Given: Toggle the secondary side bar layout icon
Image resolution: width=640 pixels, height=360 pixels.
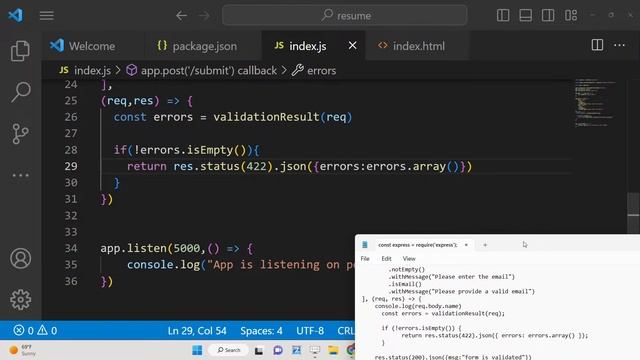Looking at the screenshot, I should [x=548, y=16].
